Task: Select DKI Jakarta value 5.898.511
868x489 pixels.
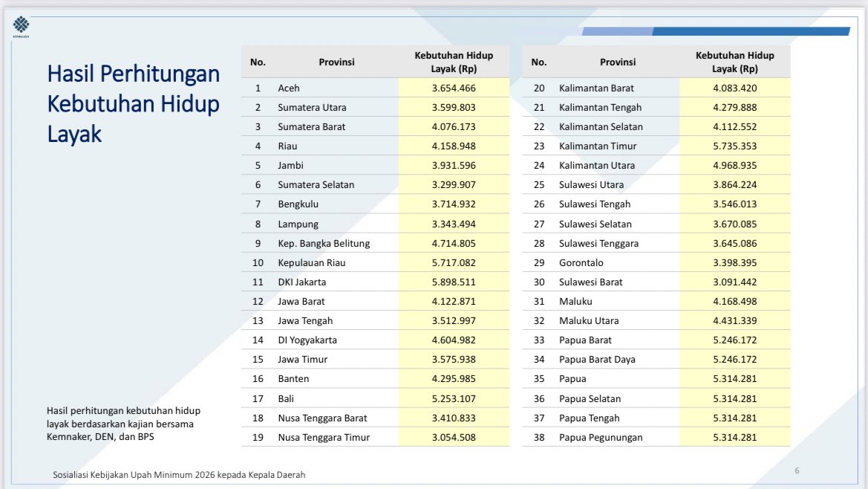Action: click(454, 282)
